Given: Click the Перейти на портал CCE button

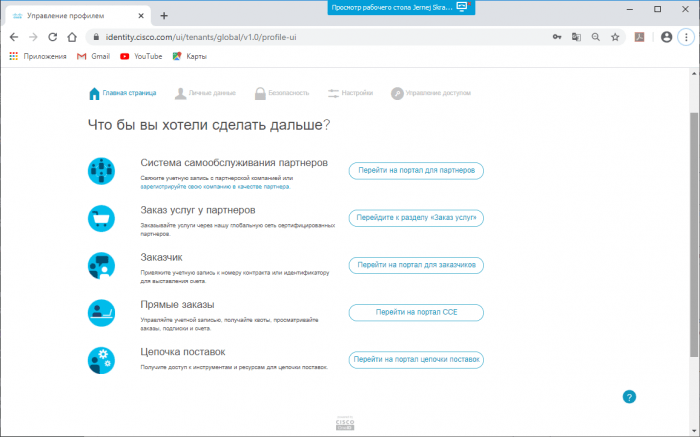Looking at the screenshot, I should point(416,312).
